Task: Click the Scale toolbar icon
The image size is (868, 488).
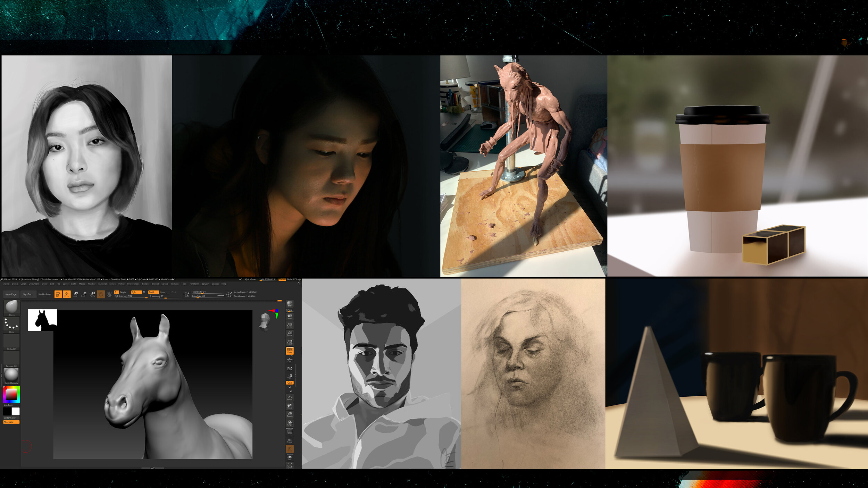Action: [84, 294]
